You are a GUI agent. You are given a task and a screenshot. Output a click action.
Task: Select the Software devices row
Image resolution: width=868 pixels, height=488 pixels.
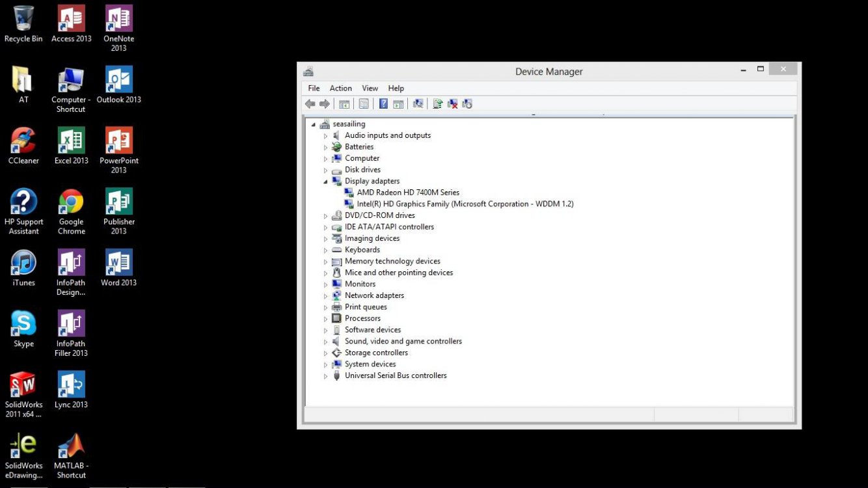click(x=373, y=330)
